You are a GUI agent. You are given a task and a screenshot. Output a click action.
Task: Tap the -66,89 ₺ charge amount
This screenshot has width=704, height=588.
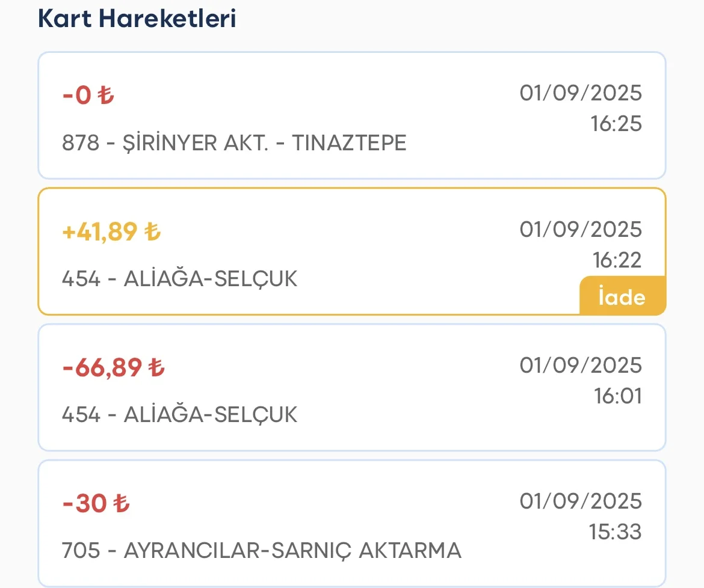(x=113, y=367)
